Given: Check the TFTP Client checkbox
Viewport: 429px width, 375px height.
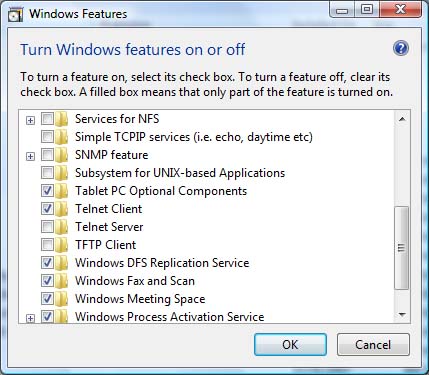Looking at the screenshot, I should pyautogui.click(x=47, y=245).
